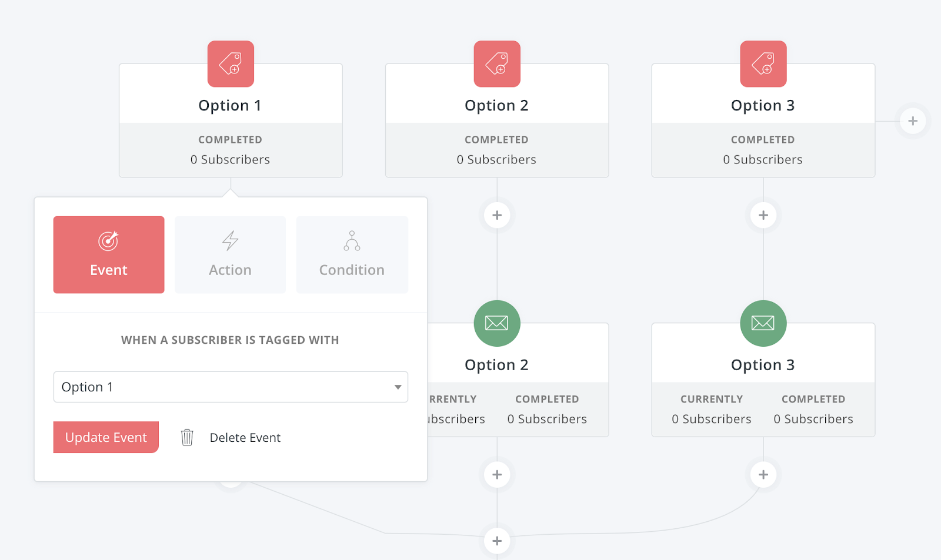Image resolution: width=941 pixels, height=560 pixels.
Task: Click the trash icon beside Delete Event
Action: click(187, 437)
